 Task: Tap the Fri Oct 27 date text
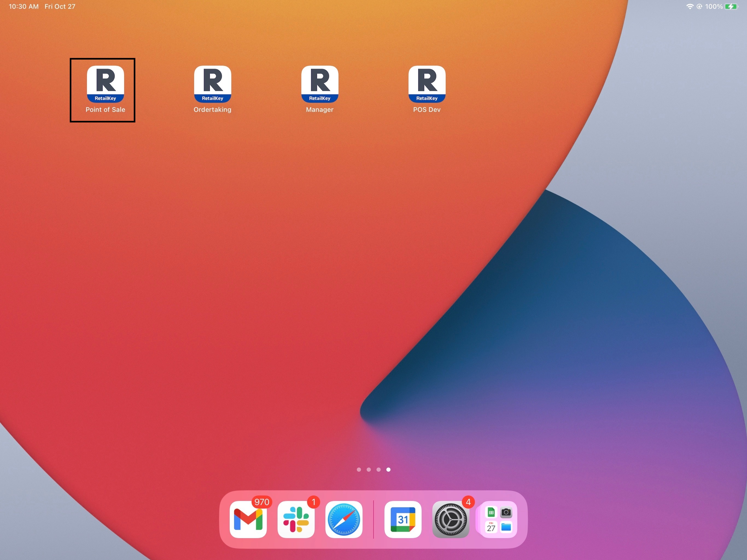click(x=60, y=6)
